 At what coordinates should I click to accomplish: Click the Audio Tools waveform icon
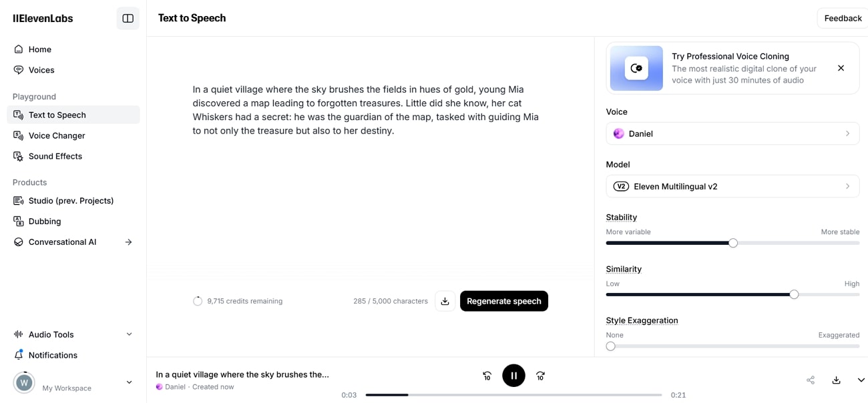[x=19, y=334]
